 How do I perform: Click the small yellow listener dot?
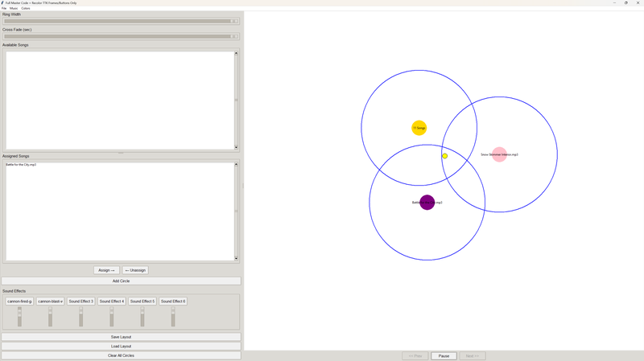[445, 156]
